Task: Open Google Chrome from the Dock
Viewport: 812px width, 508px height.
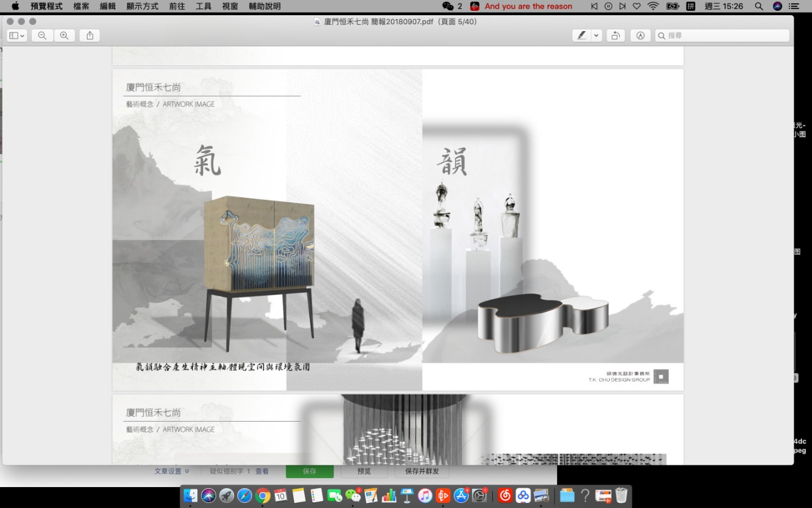Action: [x=263, y=495]
